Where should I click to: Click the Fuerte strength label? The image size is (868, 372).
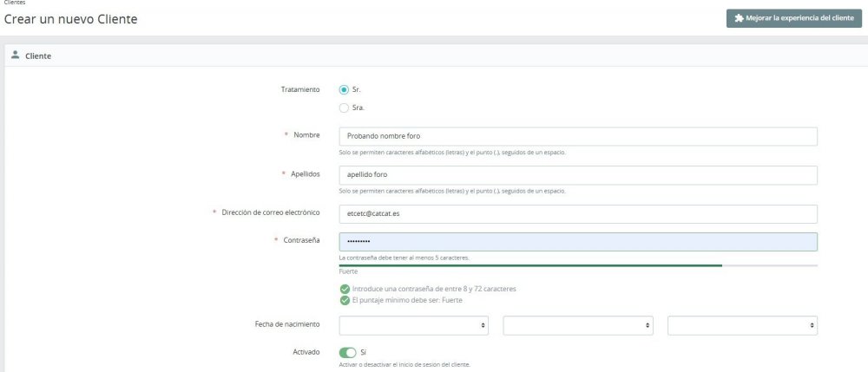pyautogui.click(x=348, y=271)
